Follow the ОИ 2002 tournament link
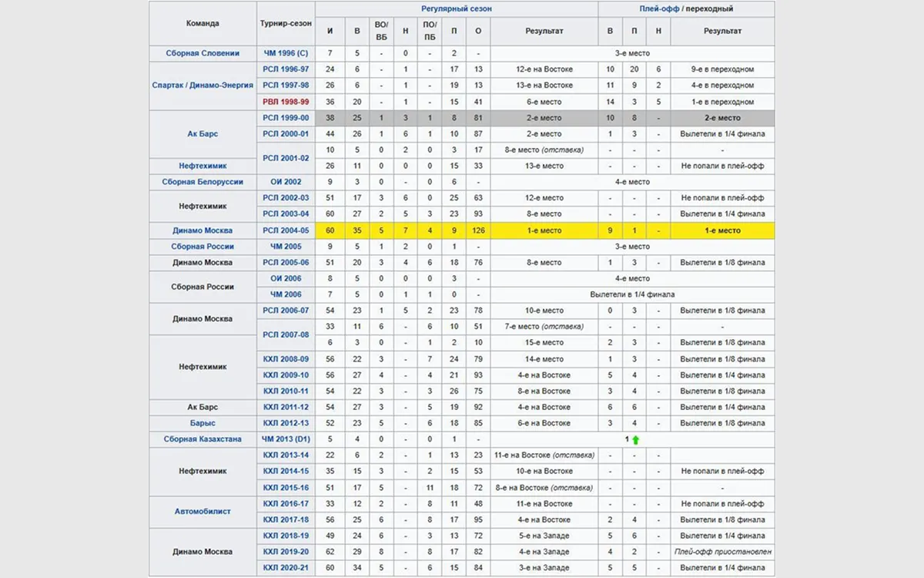The height and width of the screenshot is (578, 924). [x=286, y=182]
